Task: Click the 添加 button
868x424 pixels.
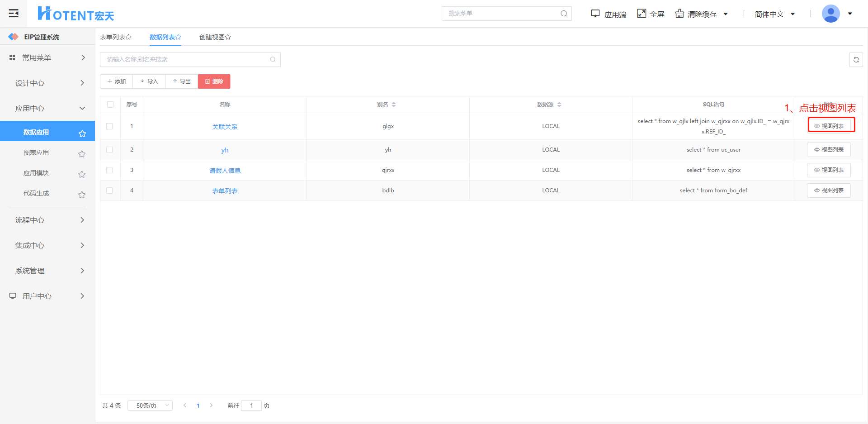Action: pyautogui.click(x=116, y=81)
